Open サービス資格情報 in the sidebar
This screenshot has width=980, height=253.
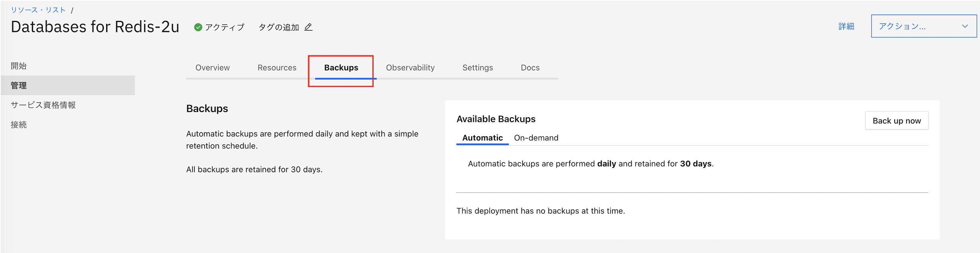coord(43,105)
